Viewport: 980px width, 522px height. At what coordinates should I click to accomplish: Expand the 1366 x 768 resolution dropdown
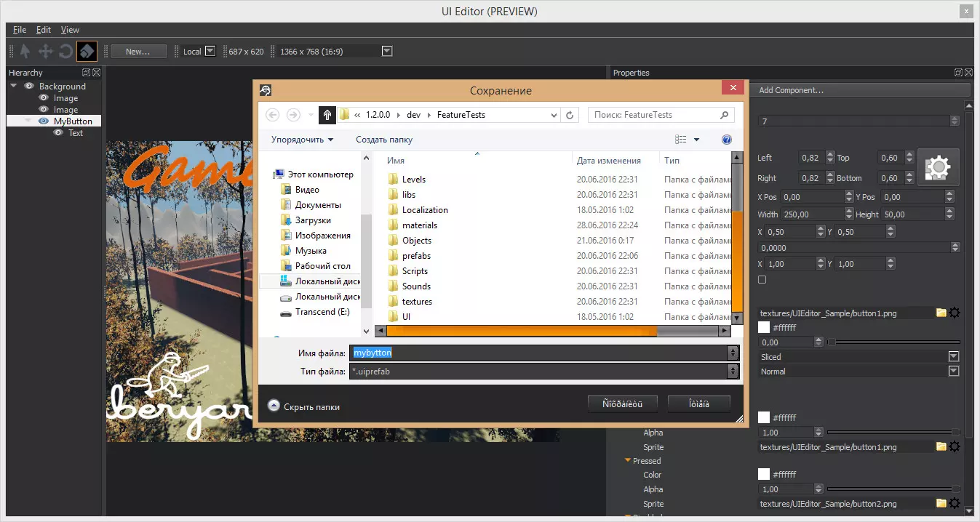[x=387, y=51]
